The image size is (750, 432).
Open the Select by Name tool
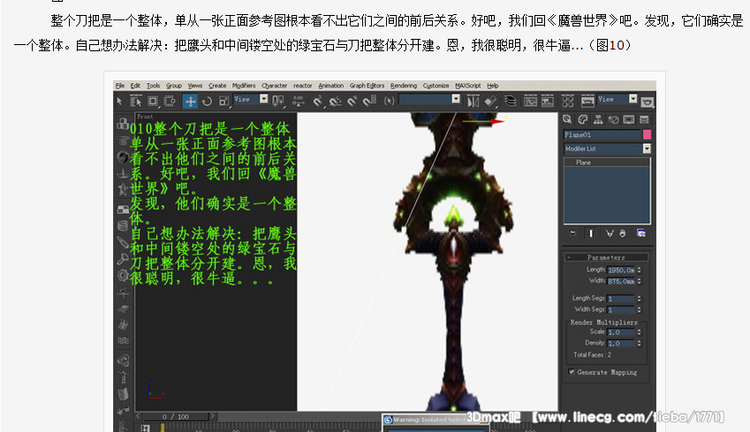click(x=136, y=101)
